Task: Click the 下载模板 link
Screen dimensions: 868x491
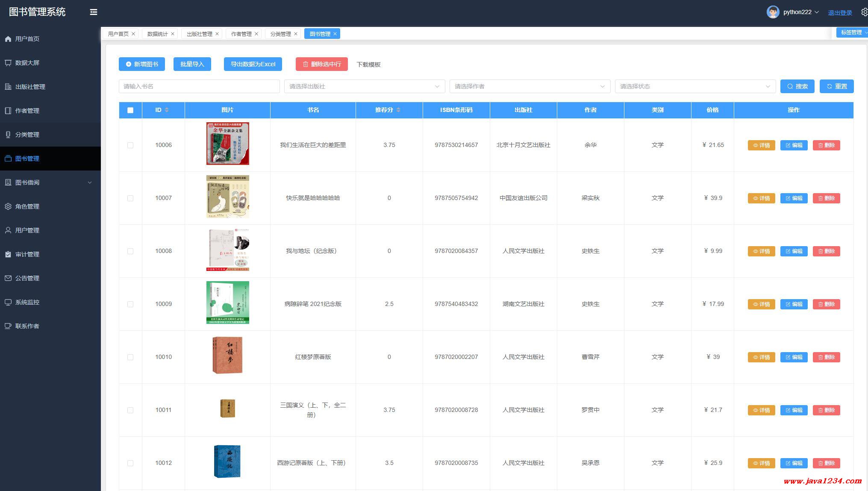Action: point(368,65)
